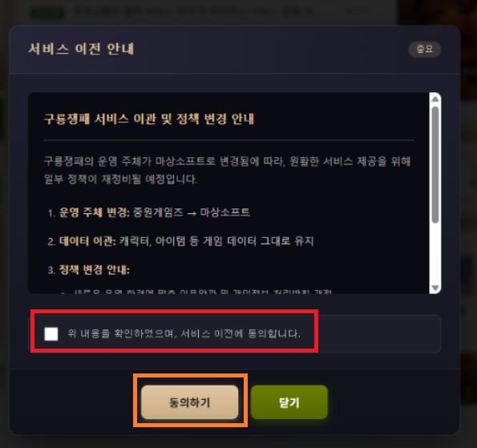477x448 pixels.
Task: Click the 중요 badge in header
Action: (424, 49)
